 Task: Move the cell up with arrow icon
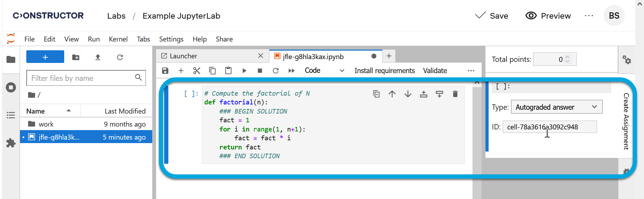point(392,94)
